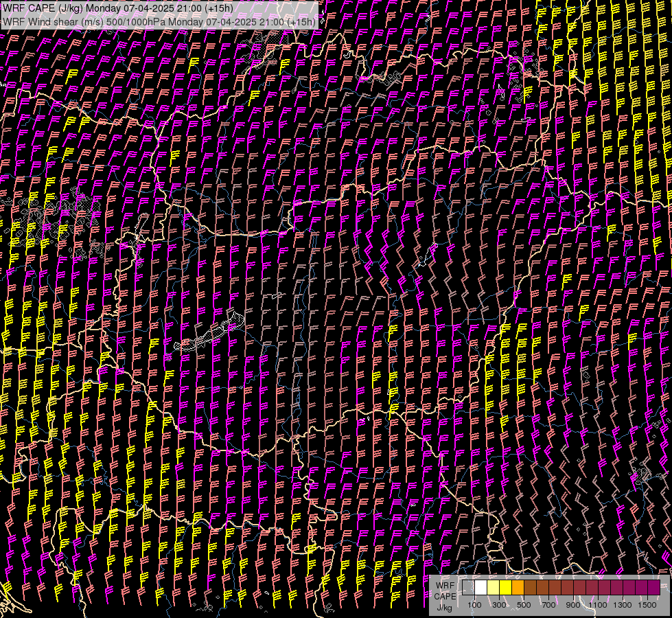
Task: Click the 'J/kg' unit label in the legend
Action: point(445,608)
